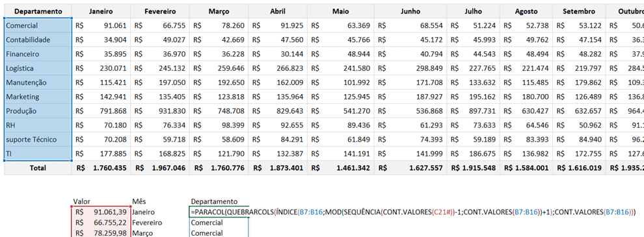Click Total Abril value 1.873.401
This screenshot has height=237, width=644.
click(x=278, y=168)
